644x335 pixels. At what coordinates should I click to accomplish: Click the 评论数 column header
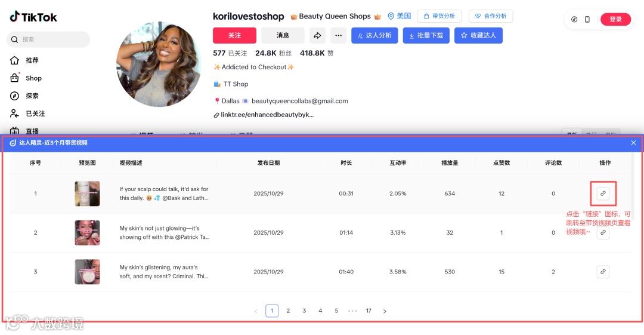[553, 163]
